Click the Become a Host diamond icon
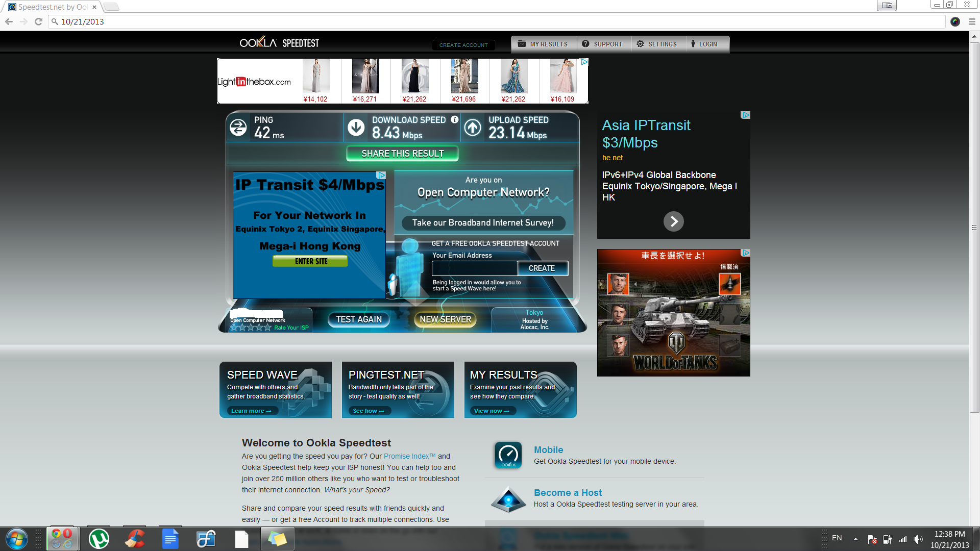This screenshot has width=980, height=551. 508,499
